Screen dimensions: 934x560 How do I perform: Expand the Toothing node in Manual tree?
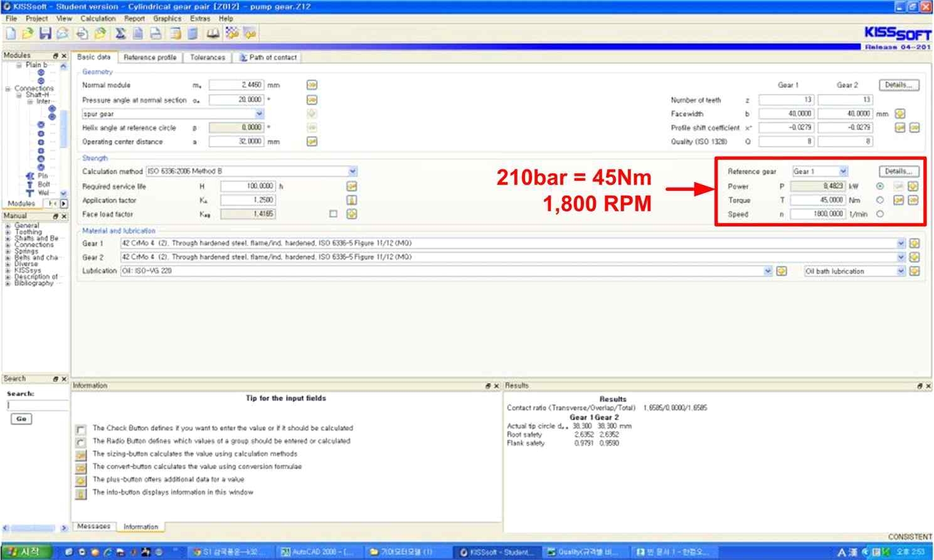8,232
